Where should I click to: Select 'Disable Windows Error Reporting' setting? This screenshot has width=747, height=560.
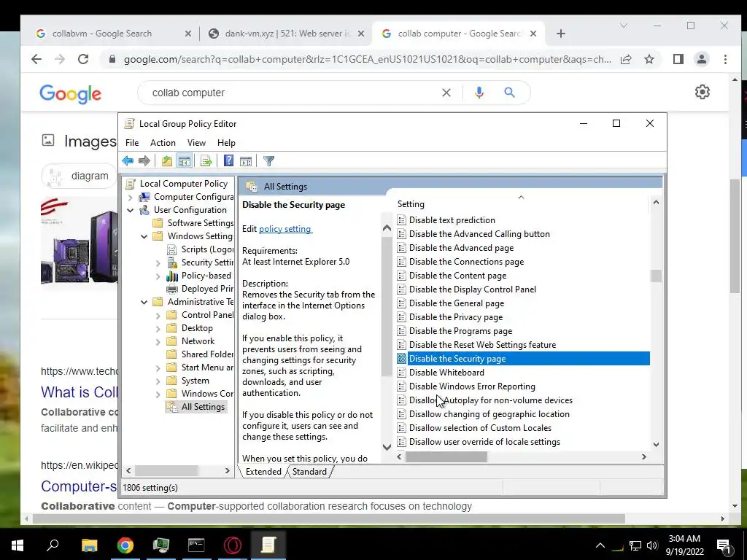click(472, 386)
